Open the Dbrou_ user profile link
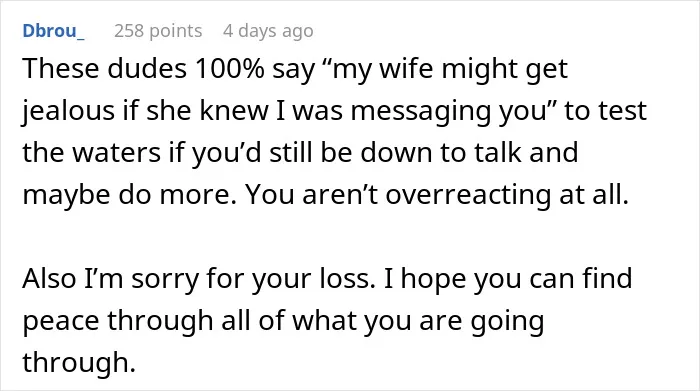The height and width of the screenshot is (391, 700). (54, 31)
